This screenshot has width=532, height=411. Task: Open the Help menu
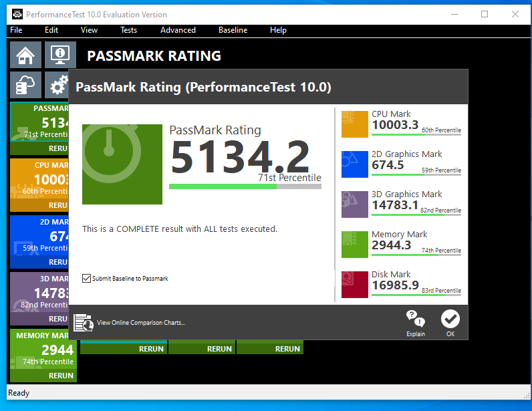(278, 30)
